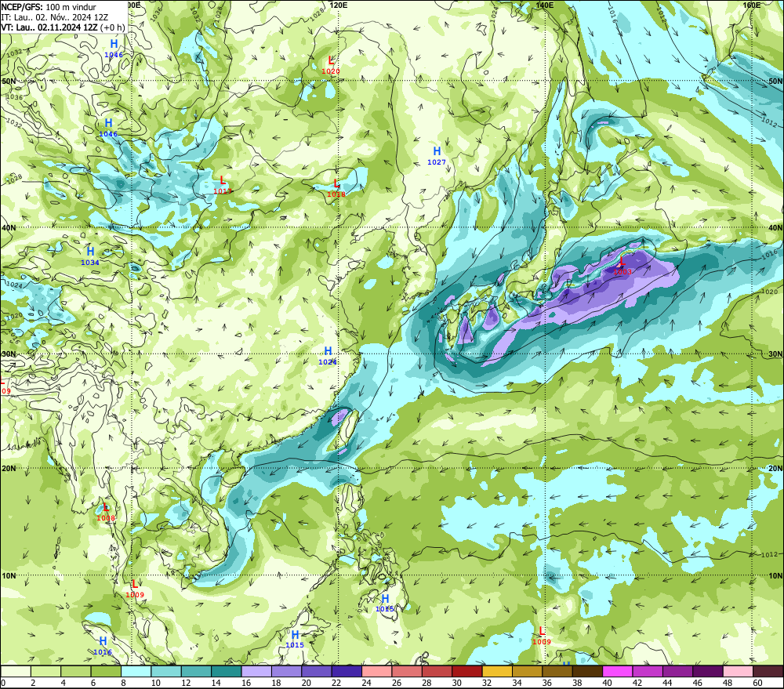Pick the dark indigo 22–24 legend swatch
Image resolution: width=784 pixels, height=689 pixels.
(347, 671)
